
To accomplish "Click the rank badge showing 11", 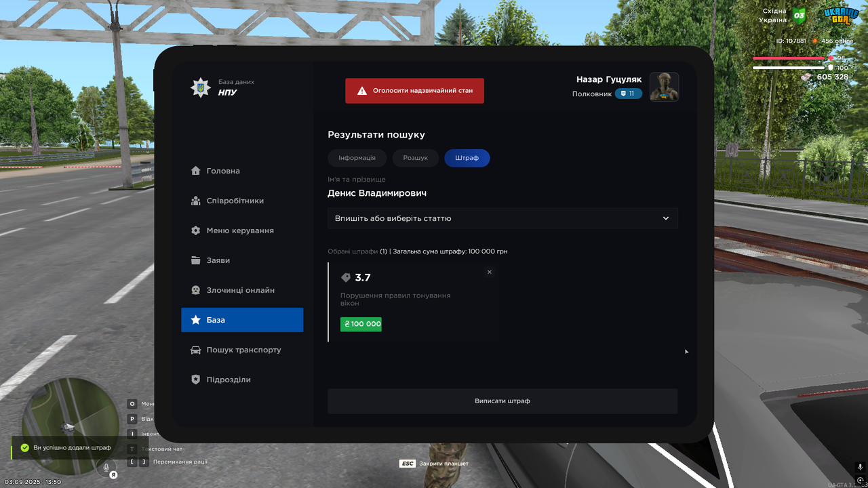I will 629,94.
